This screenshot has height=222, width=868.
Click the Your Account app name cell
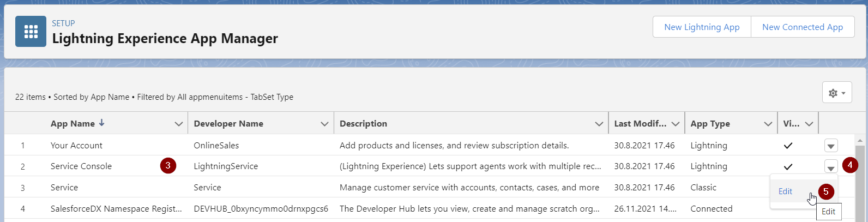(x=76, y=146)
